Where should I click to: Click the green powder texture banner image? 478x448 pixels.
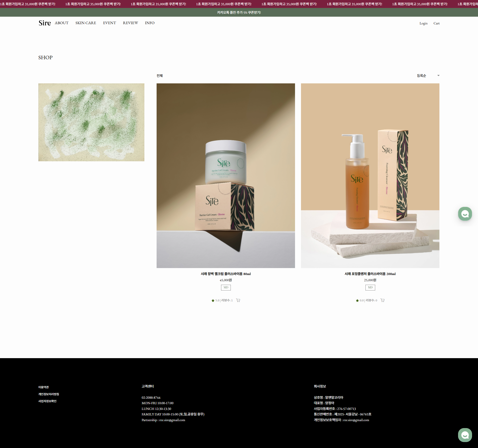tap(91, 122)
